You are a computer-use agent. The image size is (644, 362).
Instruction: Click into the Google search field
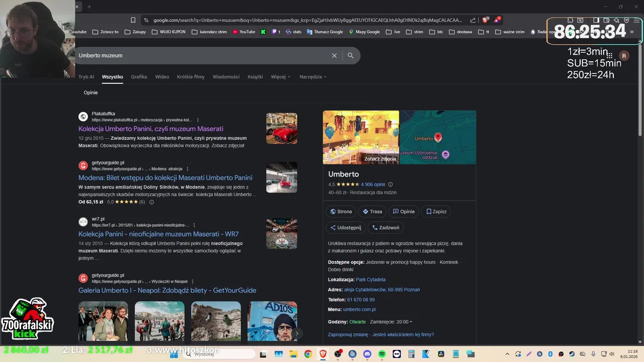(201, 56)
